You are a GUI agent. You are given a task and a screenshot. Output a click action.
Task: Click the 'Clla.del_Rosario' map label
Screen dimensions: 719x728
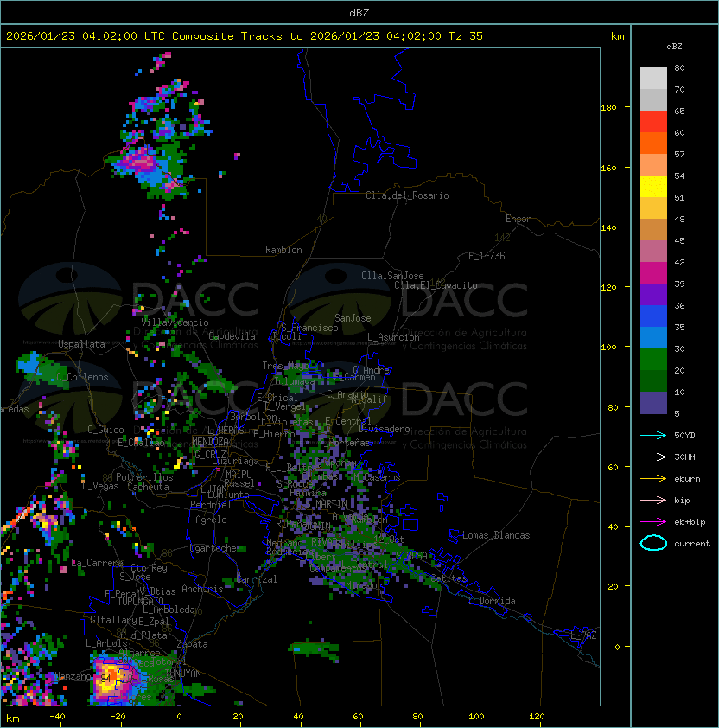coord(407,195)
